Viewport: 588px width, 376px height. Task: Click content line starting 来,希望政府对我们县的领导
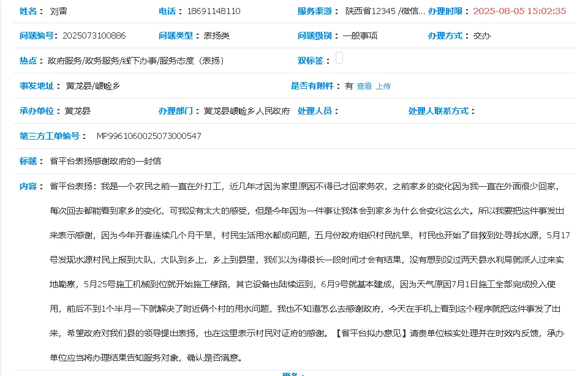click(x=307, y=333)
